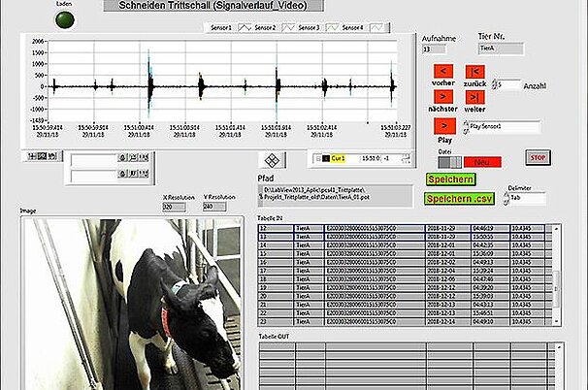Click the vorher previous arrow button

442,71
